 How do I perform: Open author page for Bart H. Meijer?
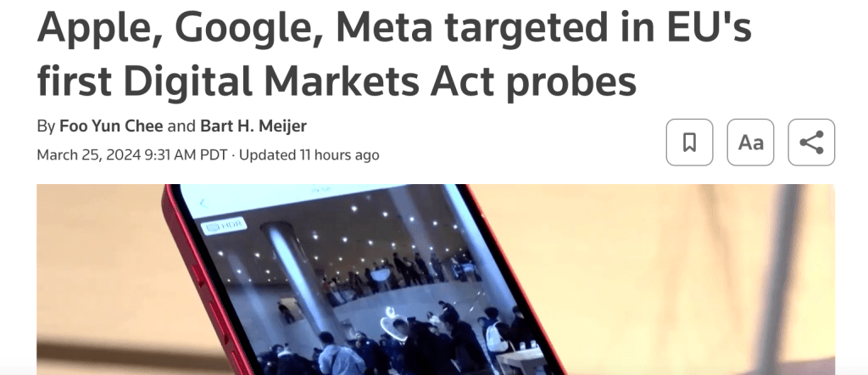tap(253, 126)
